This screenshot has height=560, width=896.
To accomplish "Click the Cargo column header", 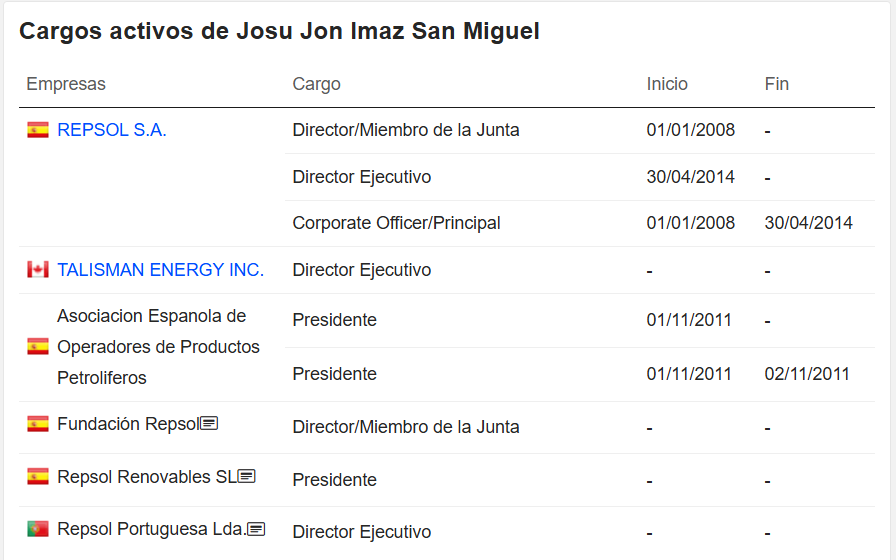I will click(317, 84).
